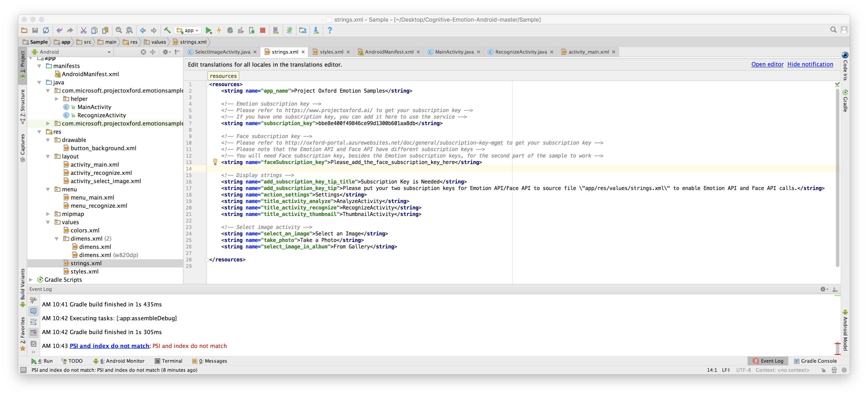Expand the Gradle Scripts node
The height and width of the screenshot is (396, 868).
coord(31,280)
